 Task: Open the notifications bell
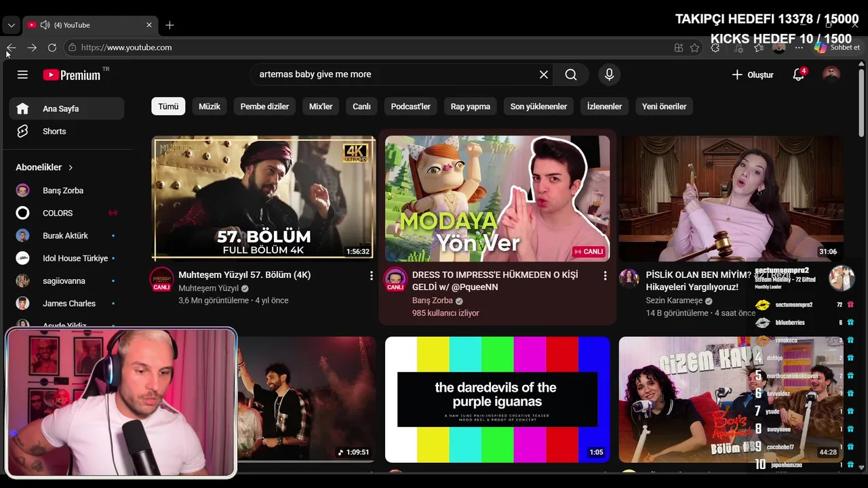point(799,75)
